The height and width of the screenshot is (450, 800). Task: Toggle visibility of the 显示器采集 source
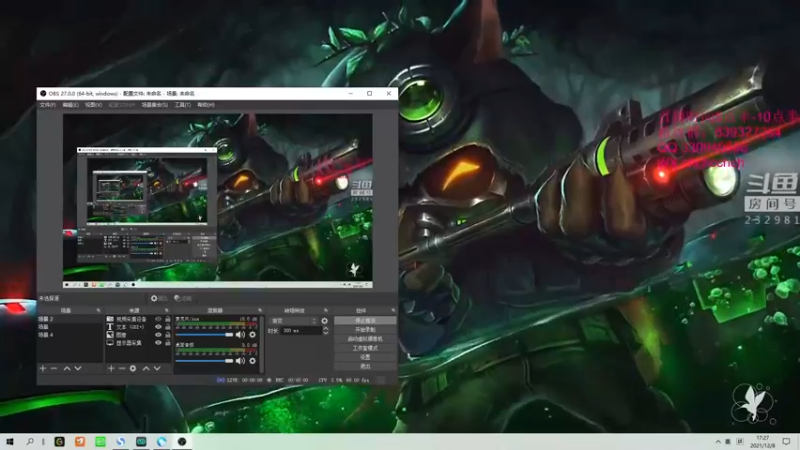(x=158, y=343)
